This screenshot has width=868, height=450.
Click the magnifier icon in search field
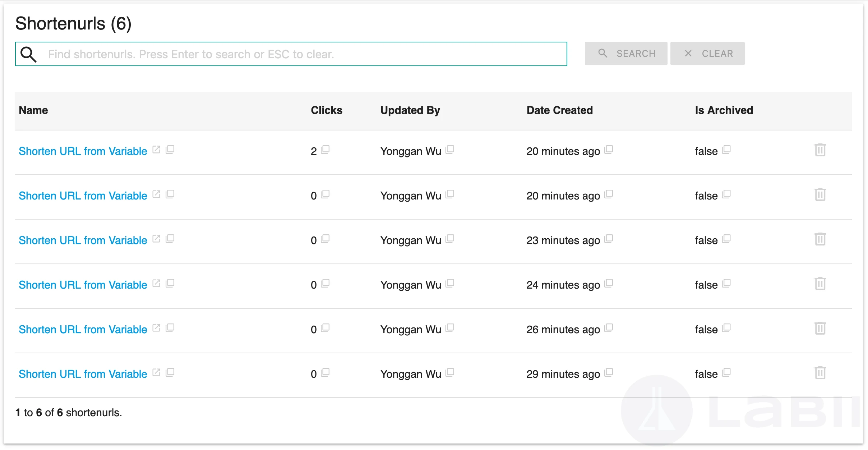(28, 54)
